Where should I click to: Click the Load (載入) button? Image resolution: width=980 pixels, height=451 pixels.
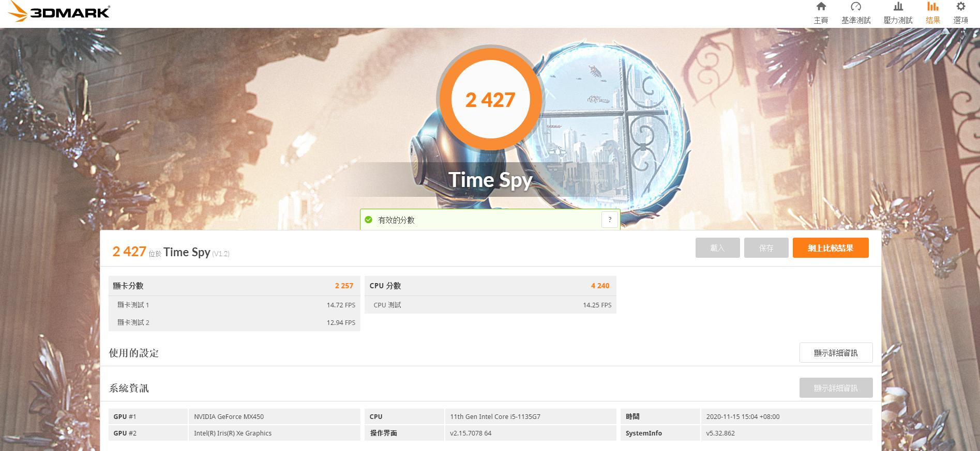pos(717,248)
